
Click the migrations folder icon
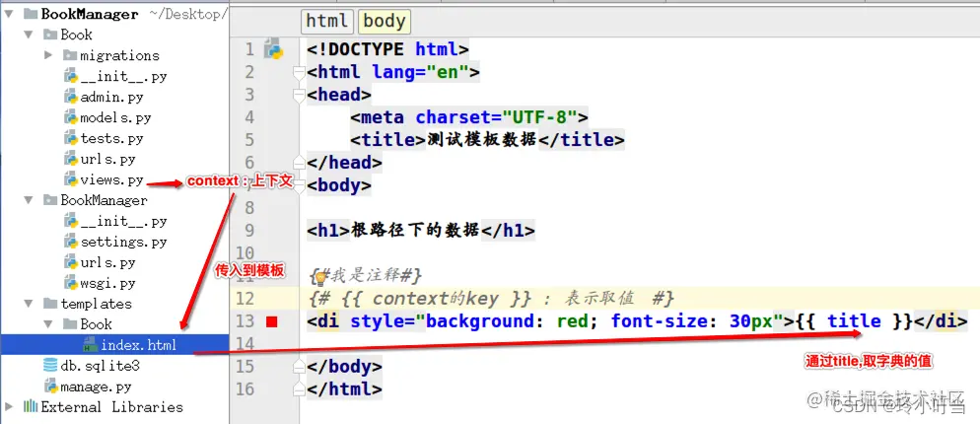(70, 55)
